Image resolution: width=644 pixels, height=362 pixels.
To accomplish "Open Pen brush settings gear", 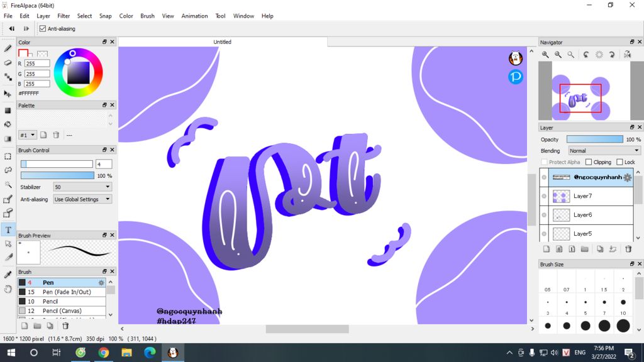I will point(101,283).
